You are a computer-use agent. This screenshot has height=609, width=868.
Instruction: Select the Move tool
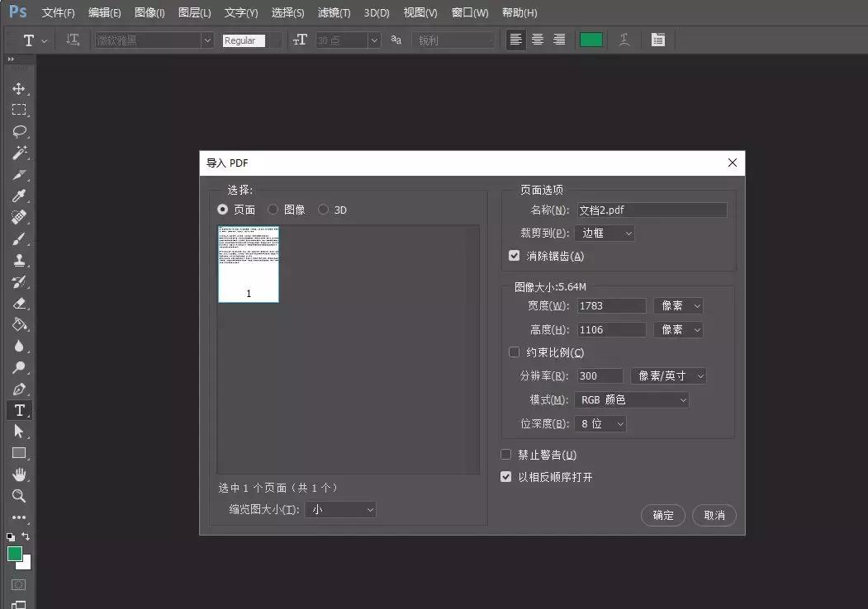click(19, 88)
